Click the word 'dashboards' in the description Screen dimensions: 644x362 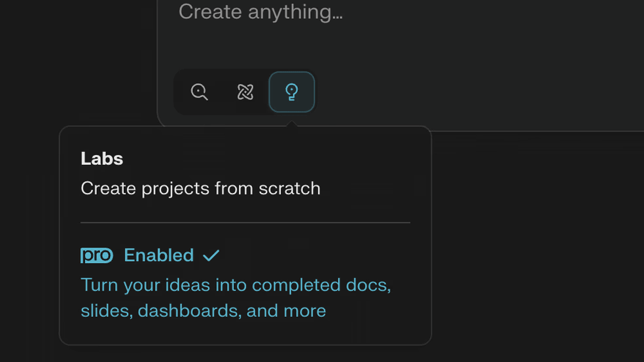click(188, 311)
